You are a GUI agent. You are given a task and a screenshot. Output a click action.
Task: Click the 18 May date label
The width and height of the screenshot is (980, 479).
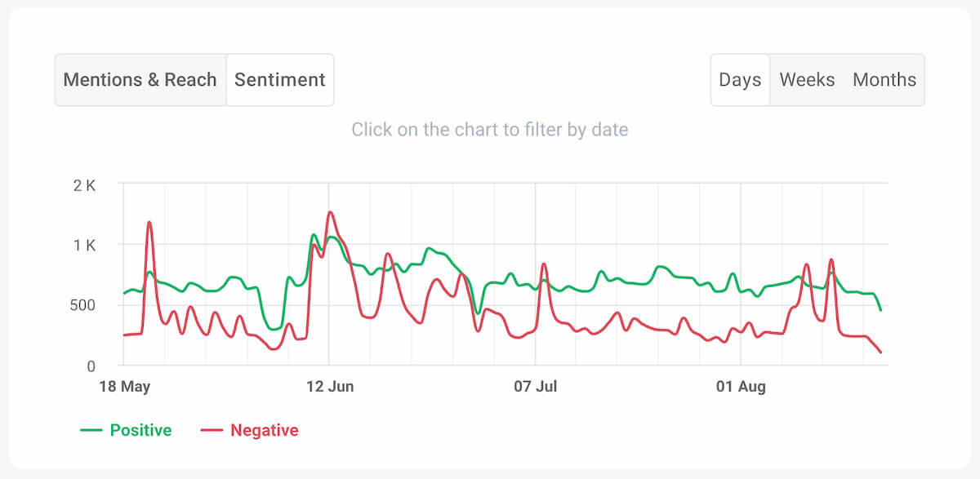pyautogui.click(x=124, y=387)
